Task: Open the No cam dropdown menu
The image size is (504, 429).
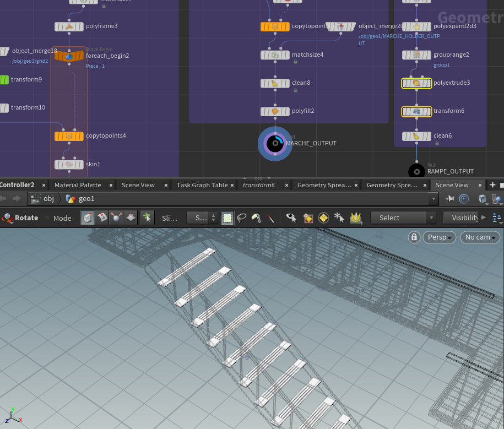Action: [480, 237]
